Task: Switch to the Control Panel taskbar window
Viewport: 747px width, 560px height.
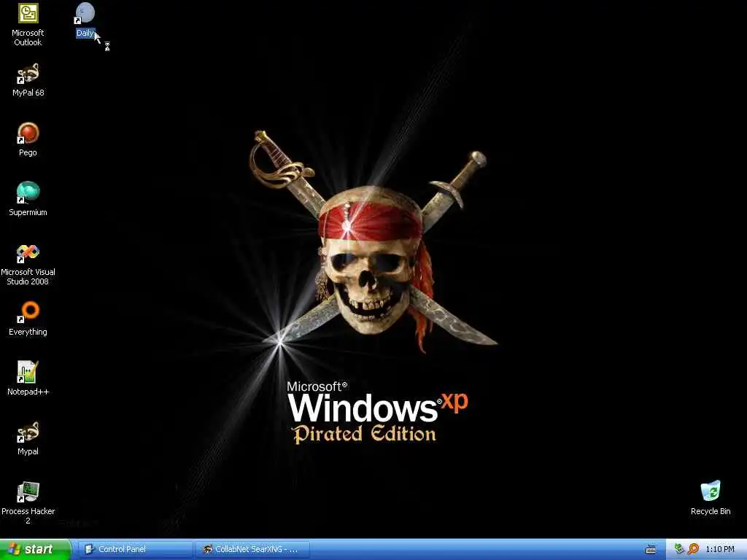Action: [135, 550]
